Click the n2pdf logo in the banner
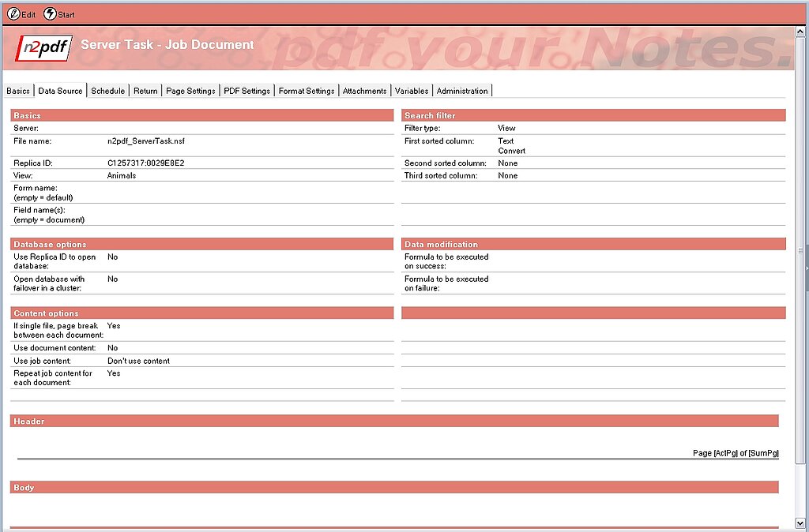Viewport: 809px width, 532px height. (x=44, y=48)
